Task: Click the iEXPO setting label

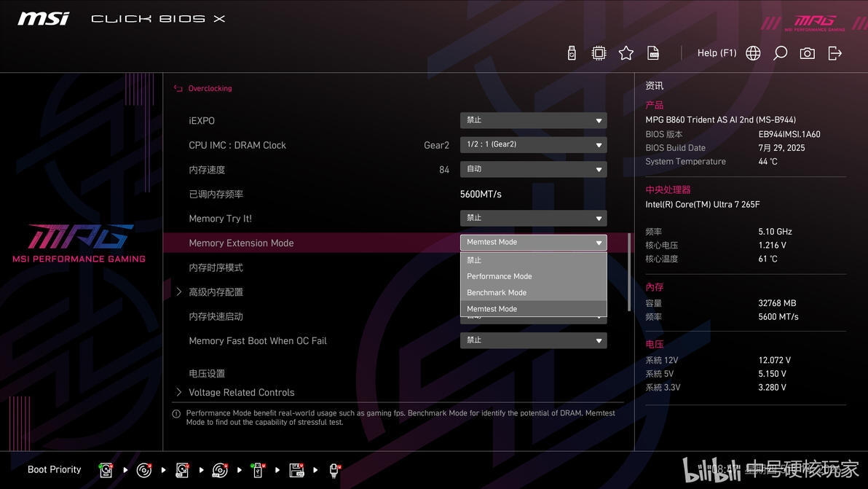Action: (x=202, y=121)
